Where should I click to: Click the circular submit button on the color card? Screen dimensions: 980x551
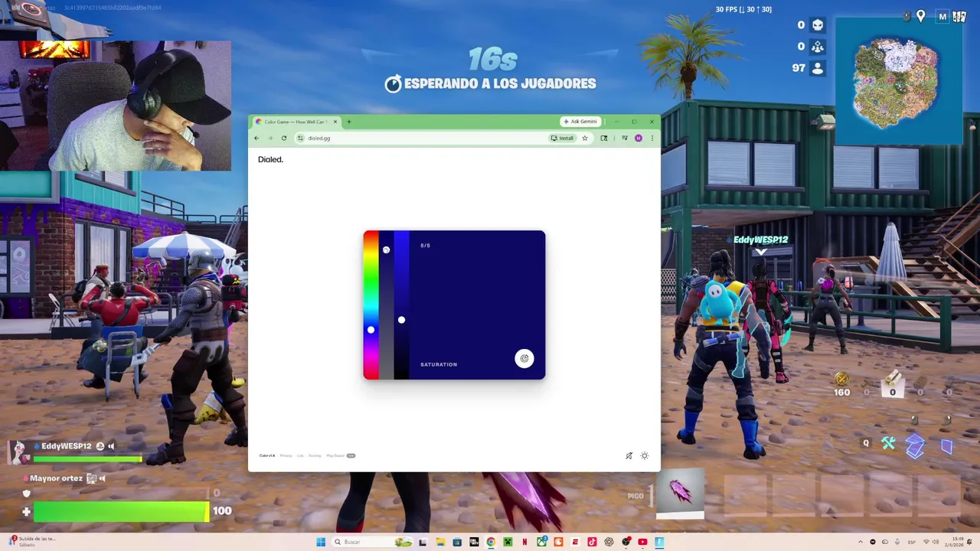(524, 358)
